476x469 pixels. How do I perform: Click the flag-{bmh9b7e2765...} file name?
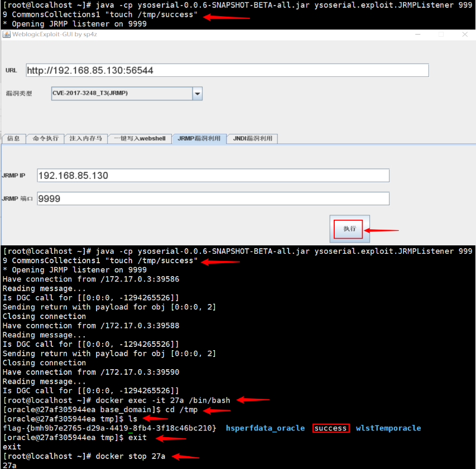(109, 428)
